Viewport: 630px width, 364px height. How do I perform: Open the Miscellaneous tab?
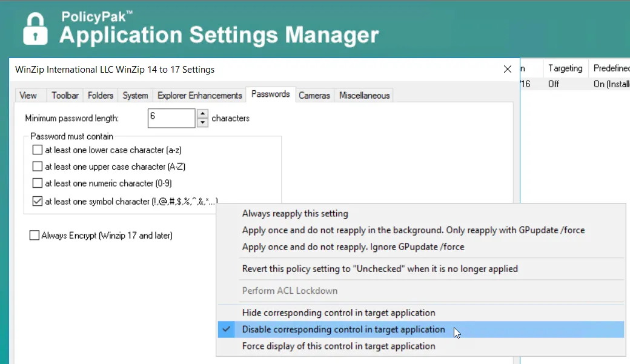pyautogui.click(x=365, y=96)
